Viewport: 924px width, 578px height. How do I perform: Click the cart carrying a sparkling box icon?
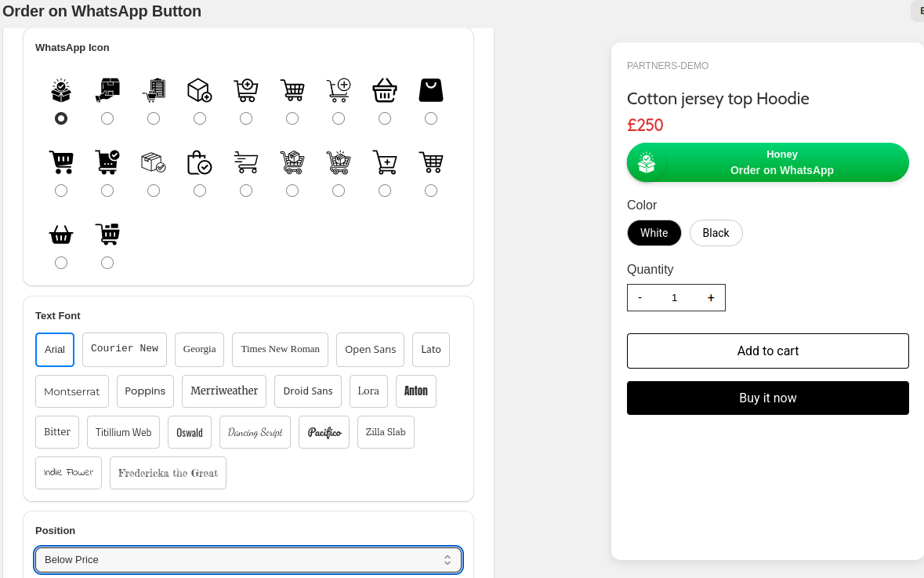click(339, 162)
